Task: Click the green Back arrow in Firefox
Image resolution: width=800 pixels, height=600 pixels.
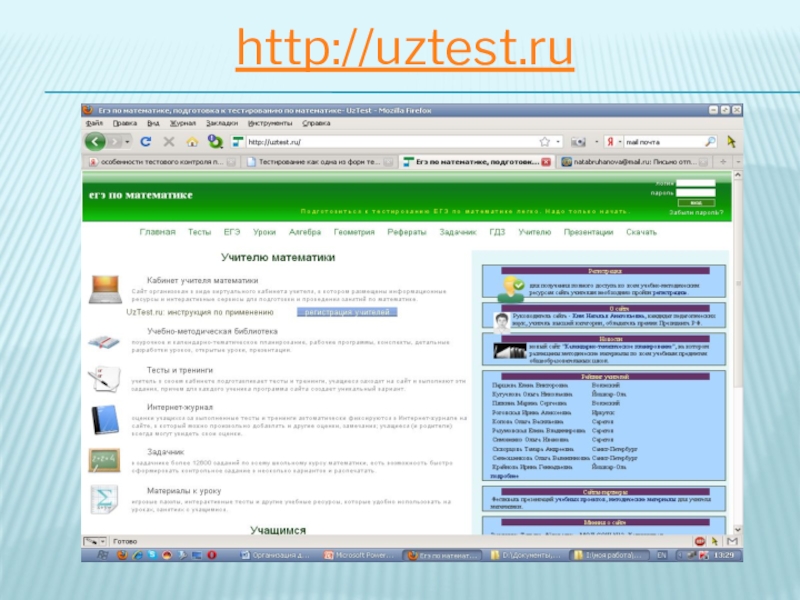Action: 95,141
